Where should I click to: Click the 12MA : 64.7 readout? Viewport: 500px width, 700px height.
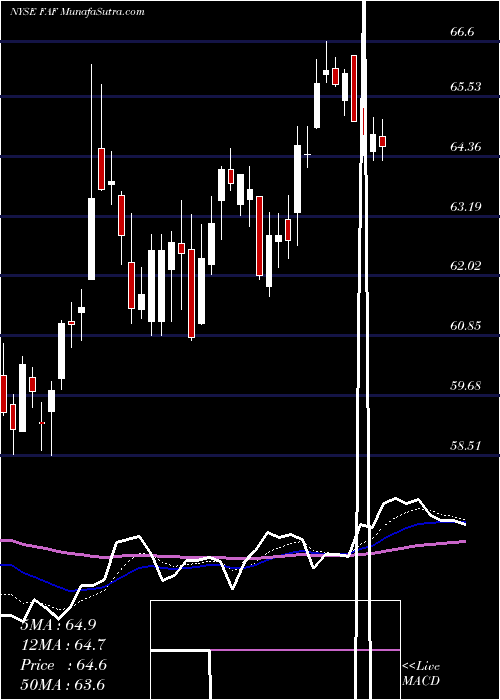pos(63,645)
